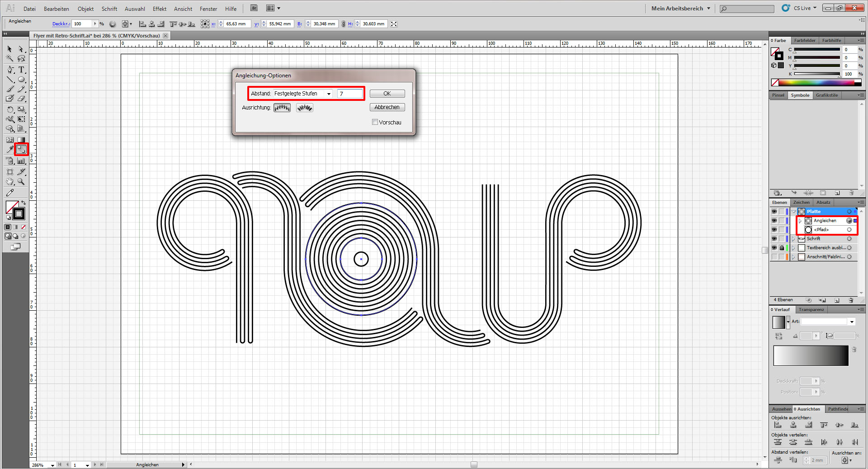Activate the Zoom magnifier tool
Viewport: 868px width, 469px height.
tap(21, 182)
